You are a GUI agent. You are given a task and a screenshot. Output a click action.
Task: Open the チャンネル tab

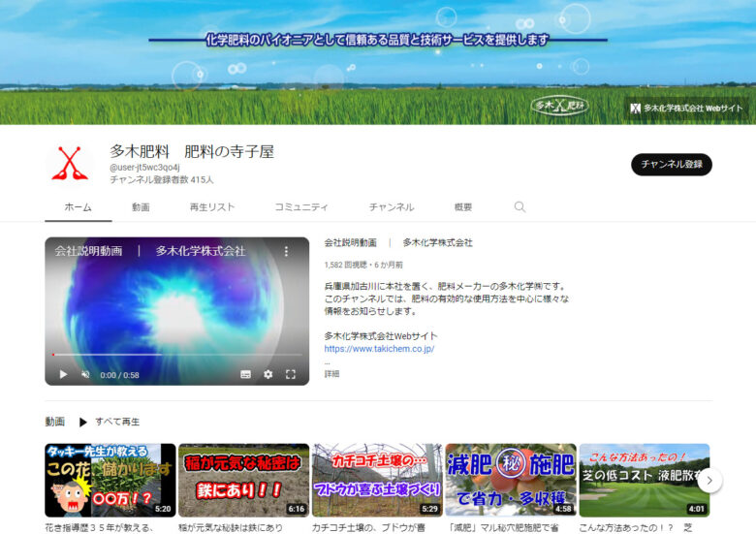pyautogui.click(x=392, y=207)
